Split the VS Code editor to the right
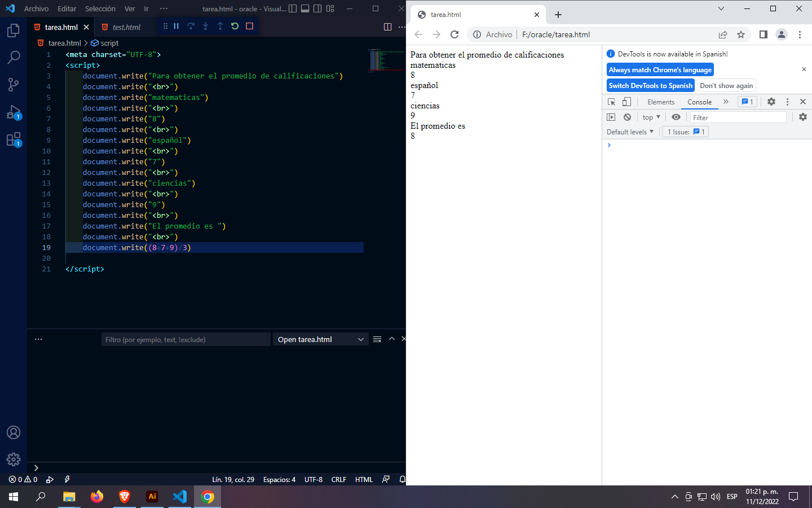Viewport: 812px width, 508px height. click(x=388, y=27)
